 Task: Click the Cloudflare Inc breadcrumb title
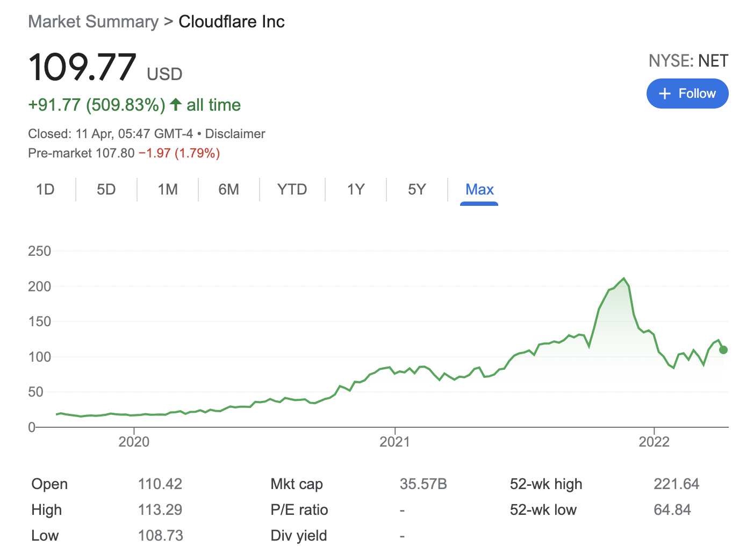pos(232,21)
